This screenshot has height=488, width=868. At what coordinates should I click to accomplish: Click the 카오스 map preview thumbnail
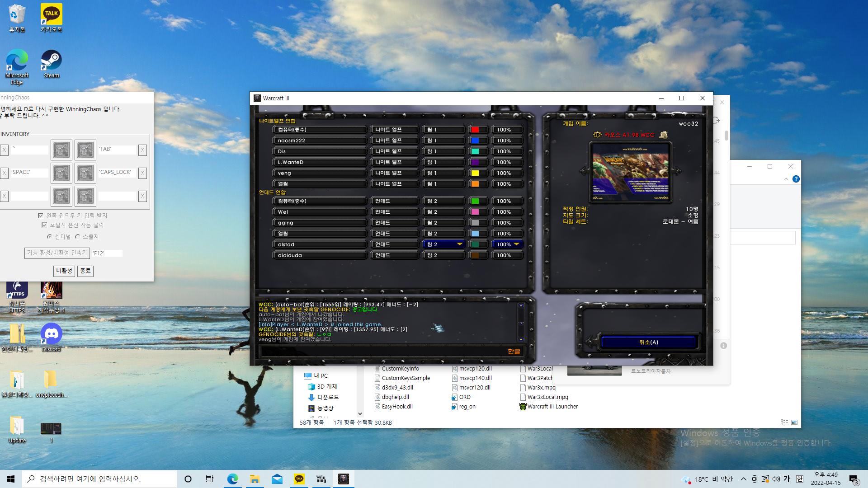630,171
